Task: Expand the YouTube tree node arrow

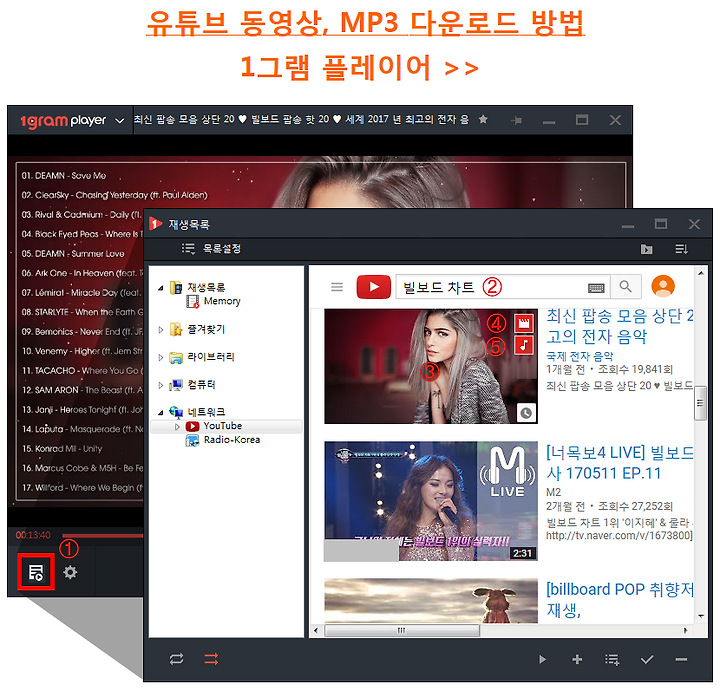Action: pos(177,427)
